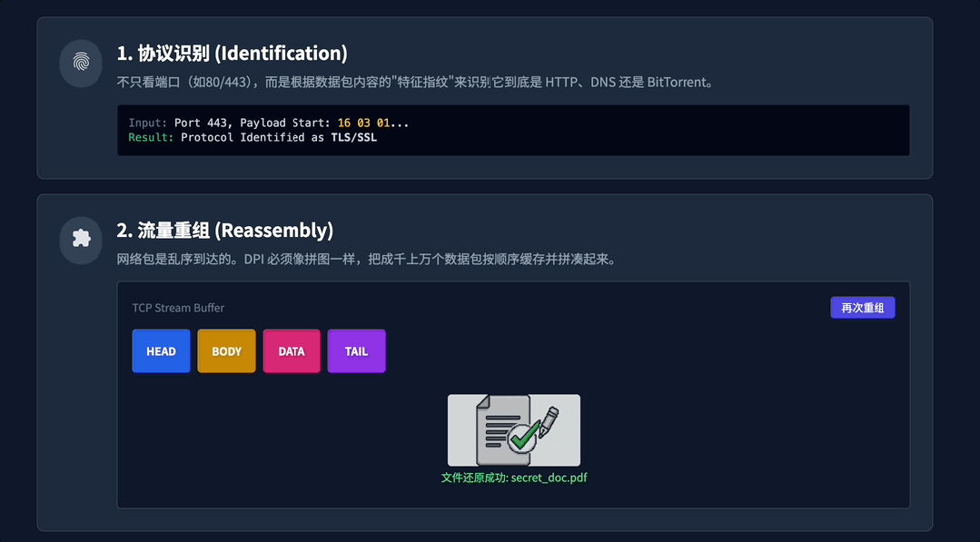The height and width of the screenshot is (542, 980).
Task: Click the reassembly description starting with 网络包是乱序到达的
Action: pos(367,259)
